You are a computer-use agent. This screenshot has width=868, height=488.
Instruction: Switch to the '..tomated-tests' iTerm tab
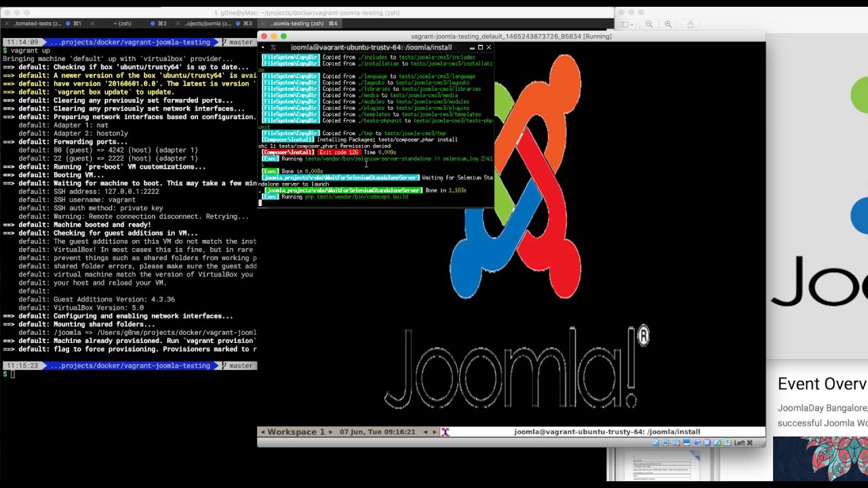point(42,24)
